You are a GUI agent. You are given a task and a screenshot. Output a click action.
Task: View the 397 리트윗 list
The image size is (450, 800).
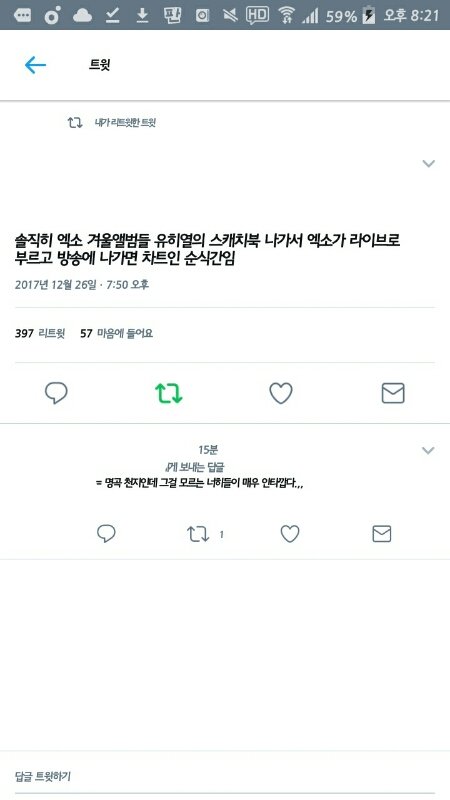[x=40, y=334]
